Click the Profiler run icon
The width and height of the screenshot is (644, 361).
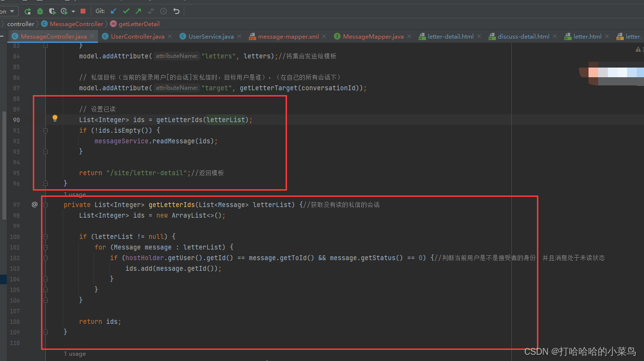click(65, 11)
